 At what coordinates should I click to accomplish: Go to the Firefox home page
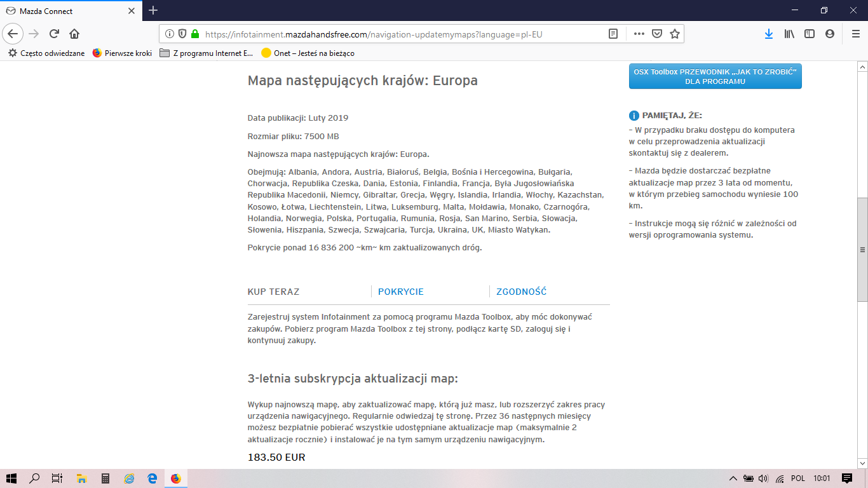click(74, 34)
